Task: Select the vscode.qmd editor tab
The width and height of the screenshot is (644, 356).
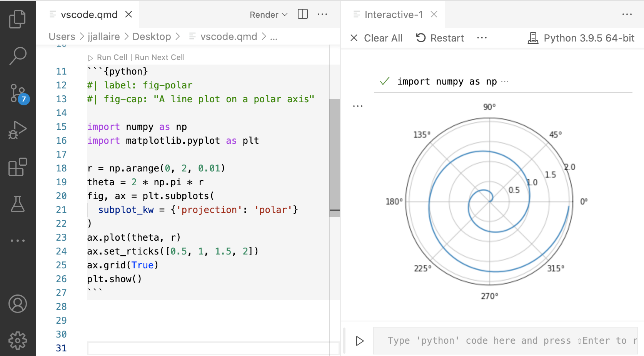Action: tap(88, 14)
